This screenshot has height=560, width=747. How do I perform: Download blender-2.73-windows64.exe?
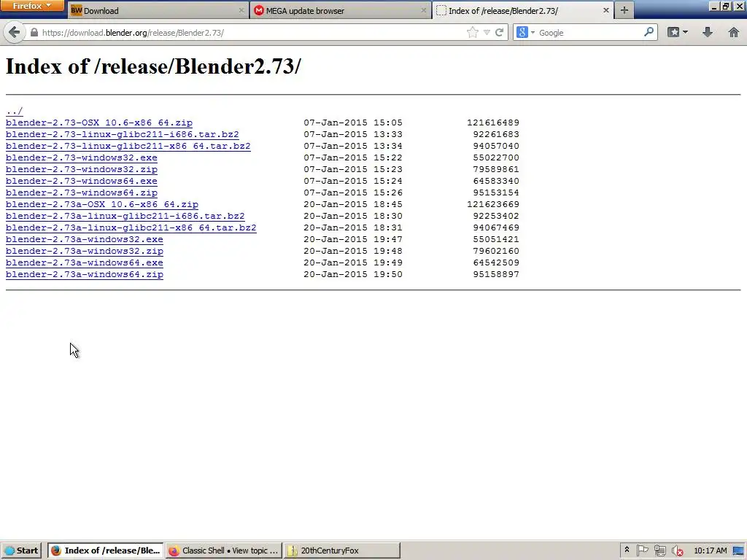(x=82, y=181)
